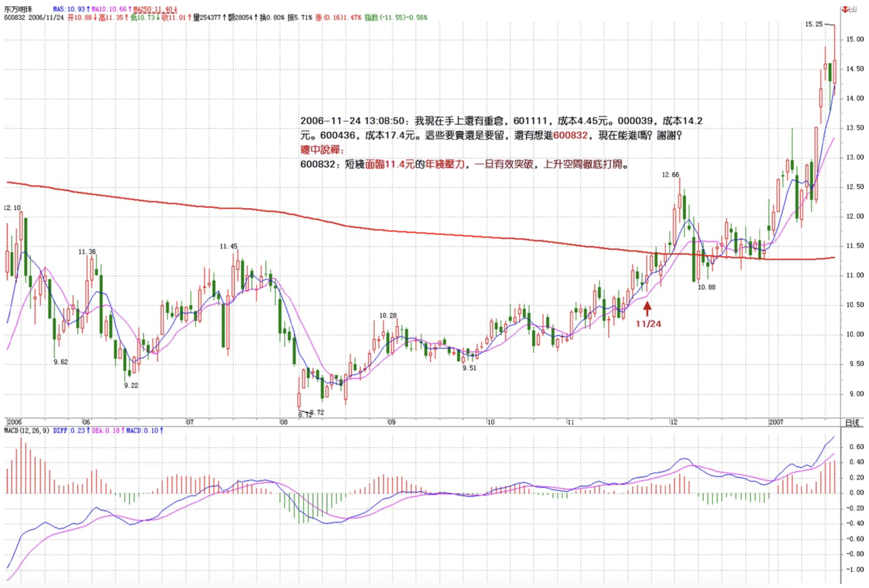Click the 15.25 high price label
869x588 pixels.
[813, 24]
